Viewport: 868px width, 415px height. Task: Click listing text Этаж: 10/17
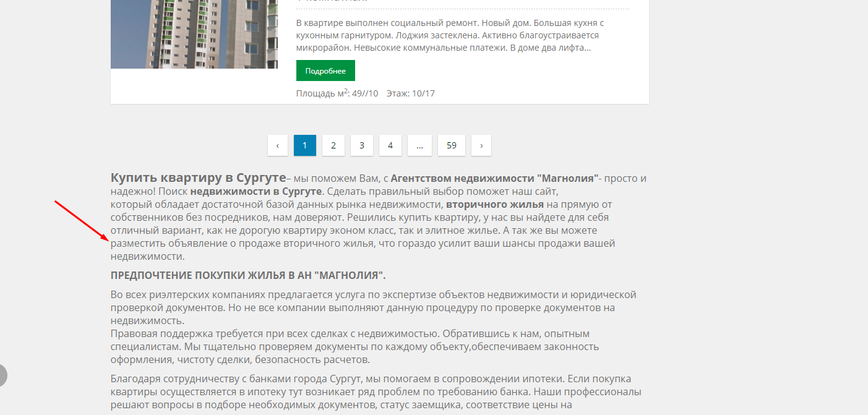[x=411, y=93]
